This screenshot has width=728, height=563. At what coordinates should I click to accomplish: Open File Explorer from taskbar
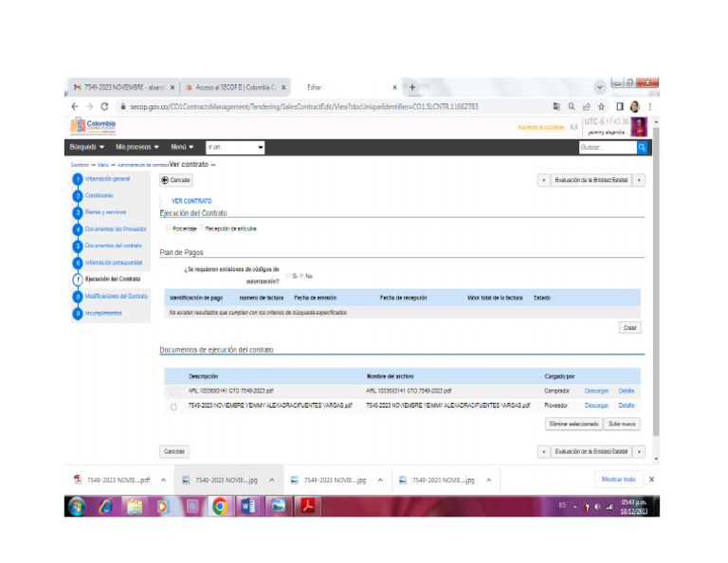[x=136, y=506]
